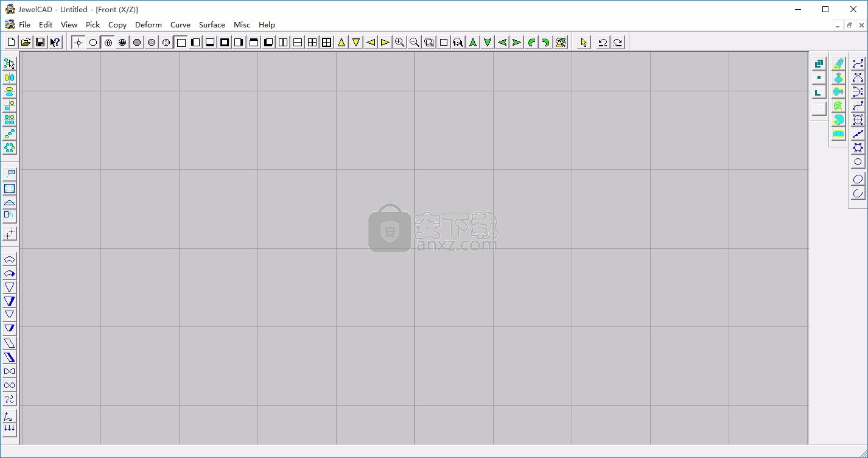The width and height of the screenshot is (868, 458).
Task: Toggle the crosshair-in-circle display mode
Action: click(x=108, y=42)
